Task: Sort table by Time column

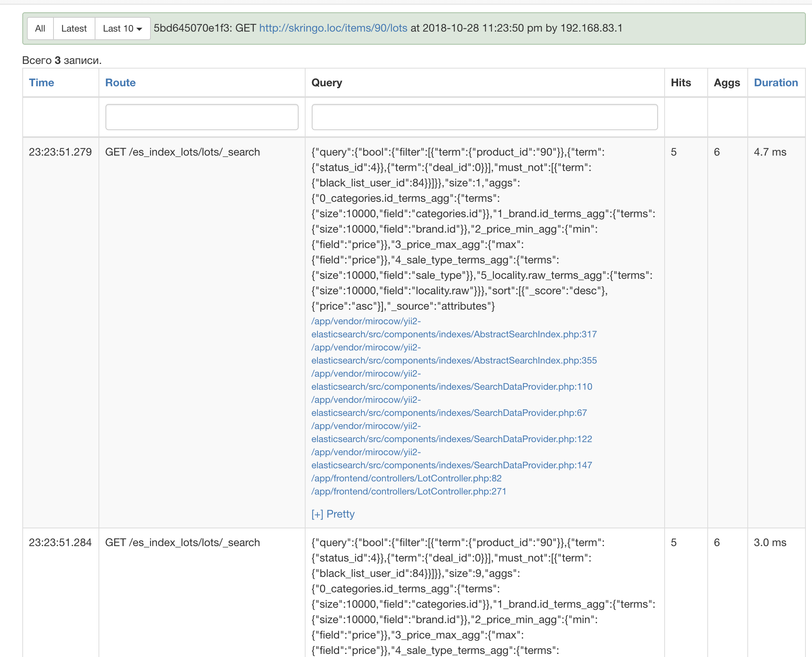Action: (x=42, y=83)
